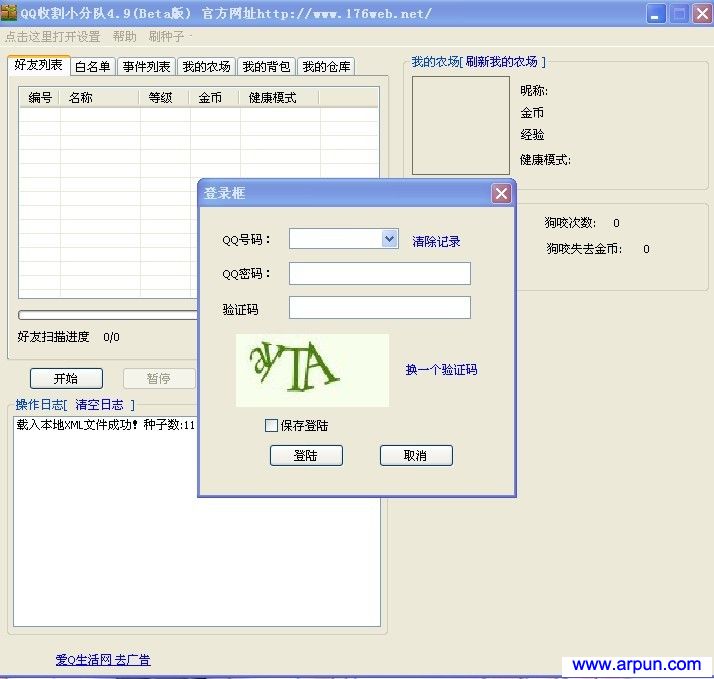Switch to the 白名单 tab

point(93,66)
